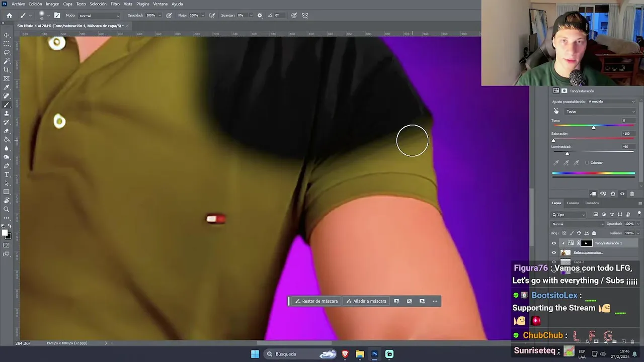Select the Clone Stamp tool
The width and height of the screenshot is (644, 362).
pyautogui.click(x=7, y=114)
